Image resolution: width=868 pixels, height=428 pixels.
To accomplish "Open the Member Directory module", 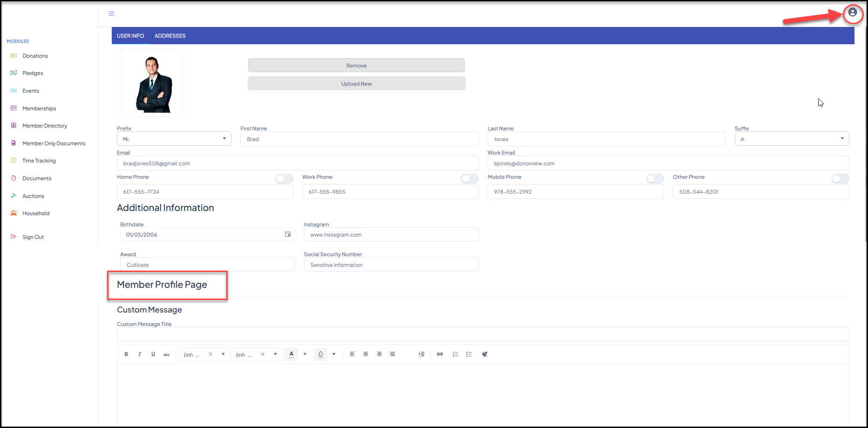I will click(45, 126).
